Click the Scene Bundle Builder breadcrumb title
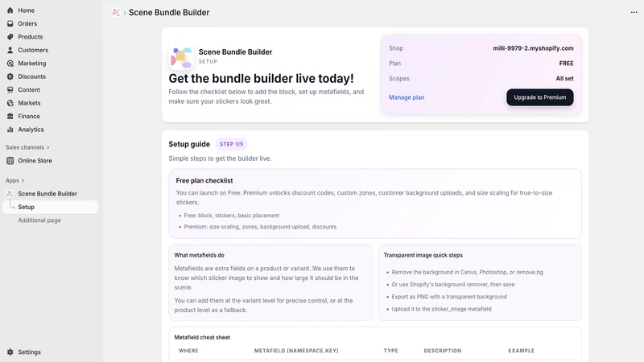644x362 pixels. point(169,12)
